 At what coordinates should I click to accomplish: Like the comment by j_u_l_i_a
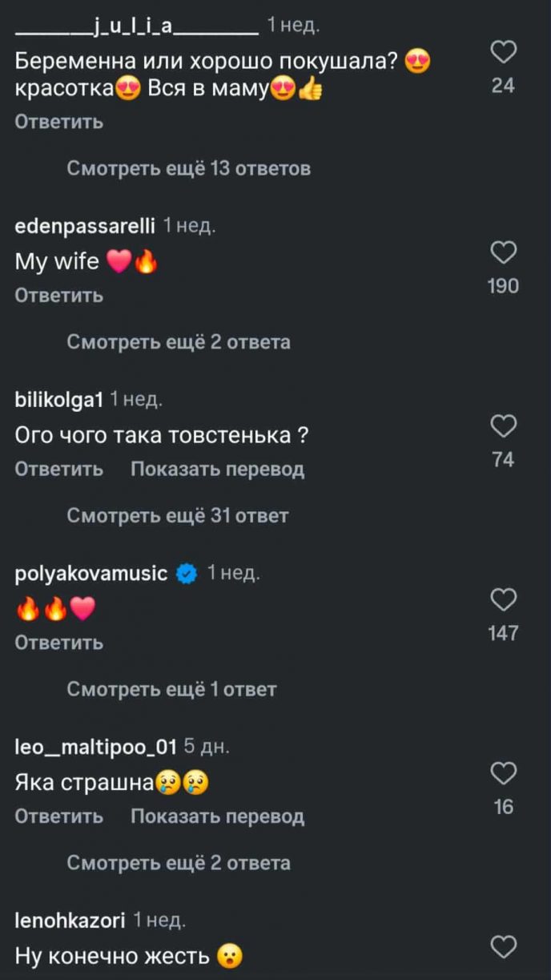coord(503,54)
